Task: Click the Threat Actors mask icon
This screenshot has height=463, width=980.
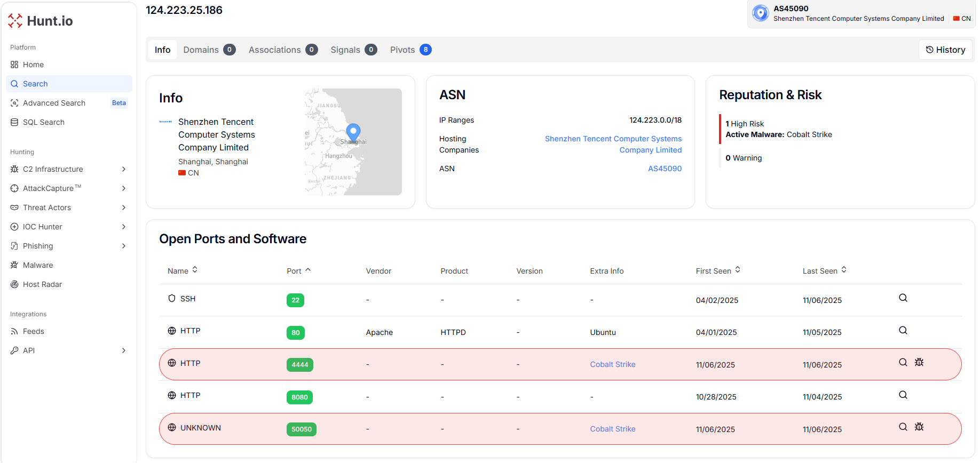Action: [14, 207]
